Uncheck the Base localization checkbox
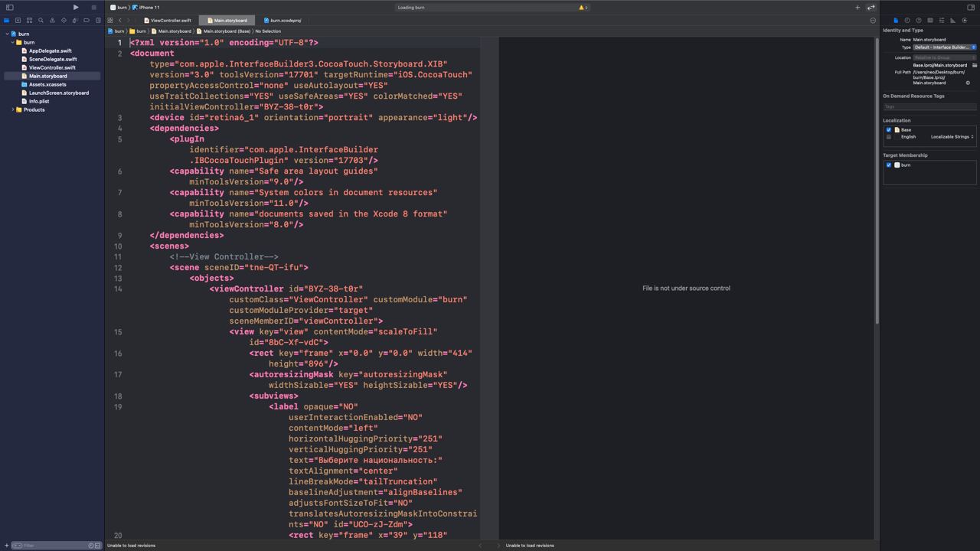Image resolution: width=980 pixels, height=551 pixels. click(889, 129)
